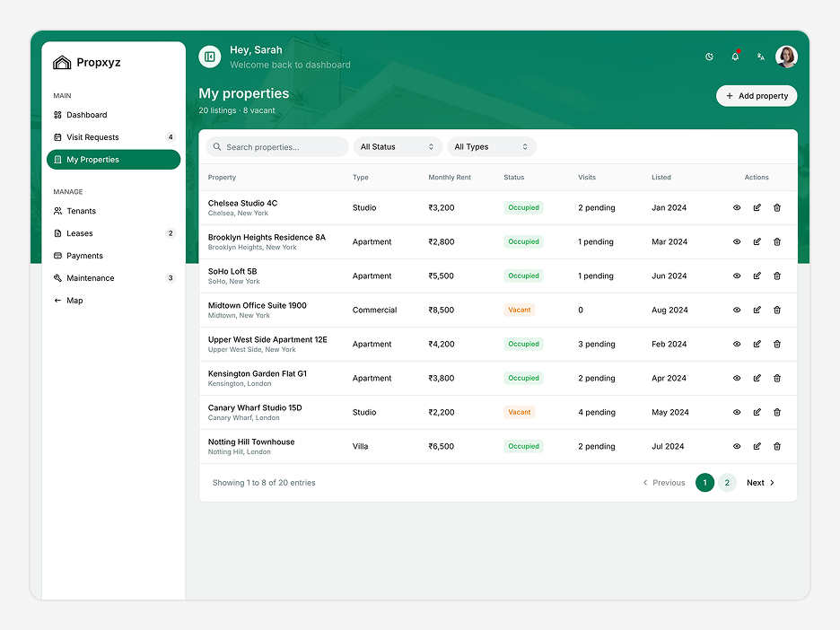
Task: Open the notifications bell
Action: click(735, 57)
